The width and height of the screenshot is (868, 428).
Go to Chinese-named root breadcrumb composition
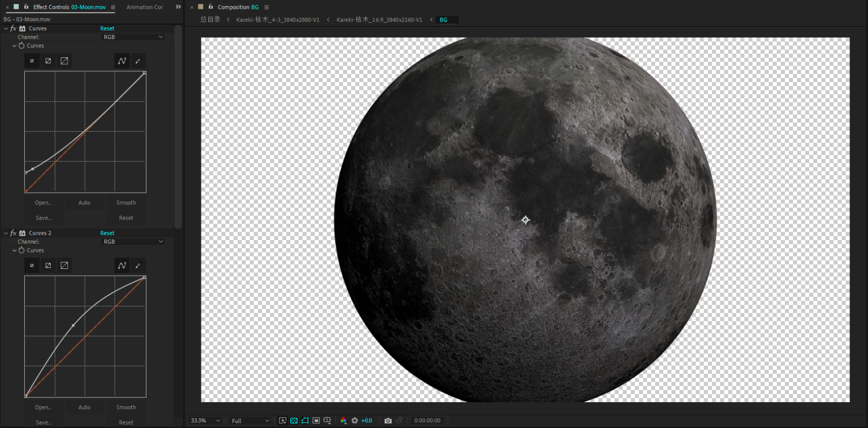[x=210, y=20]
